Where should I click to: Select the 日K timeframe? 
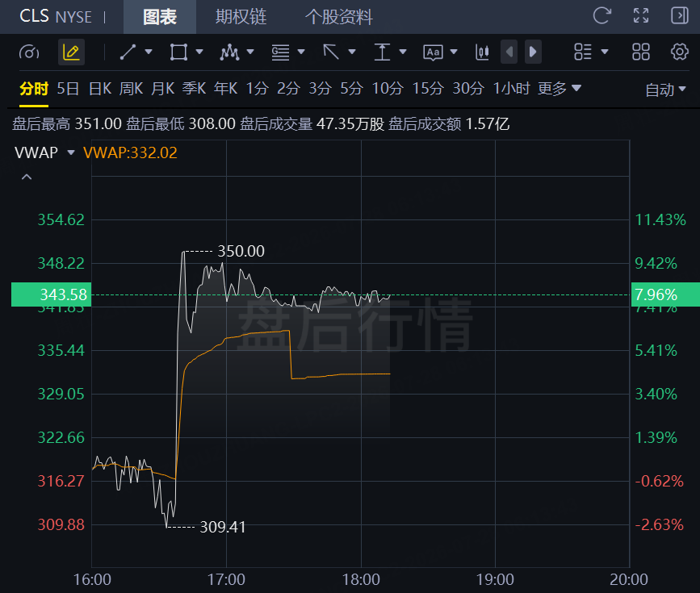click(x=100, y=89)
